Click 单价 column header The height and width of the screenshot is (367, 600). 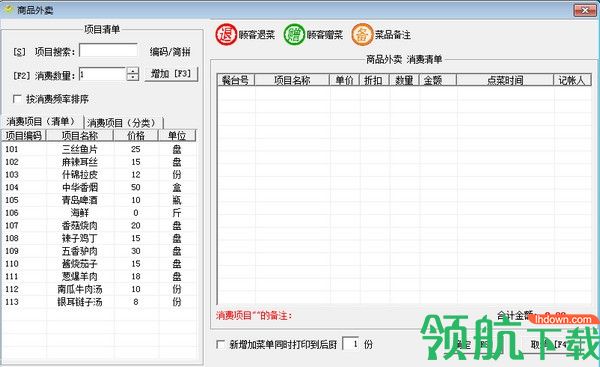point(344,80)
